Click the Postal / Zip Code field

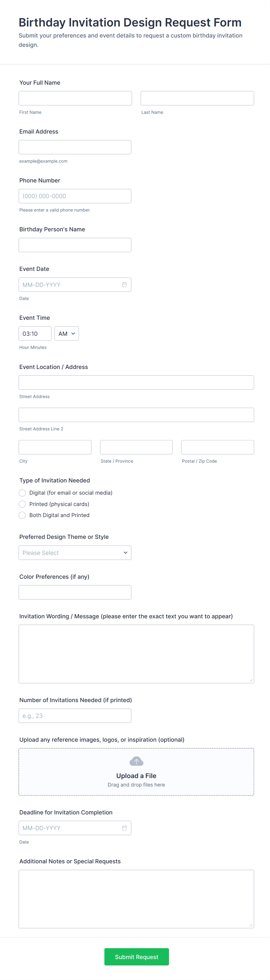(217, 447)
